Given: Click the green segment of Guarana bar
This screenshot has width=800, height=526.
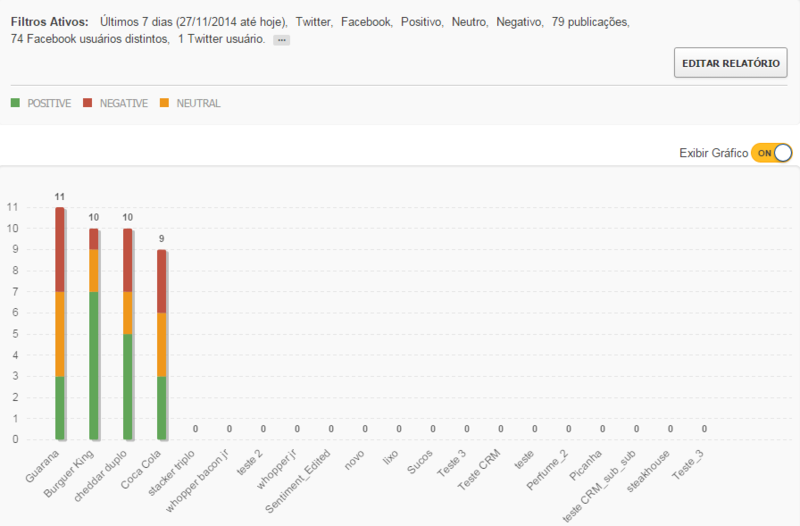Looking at the screenshot, I should point(60,407).
